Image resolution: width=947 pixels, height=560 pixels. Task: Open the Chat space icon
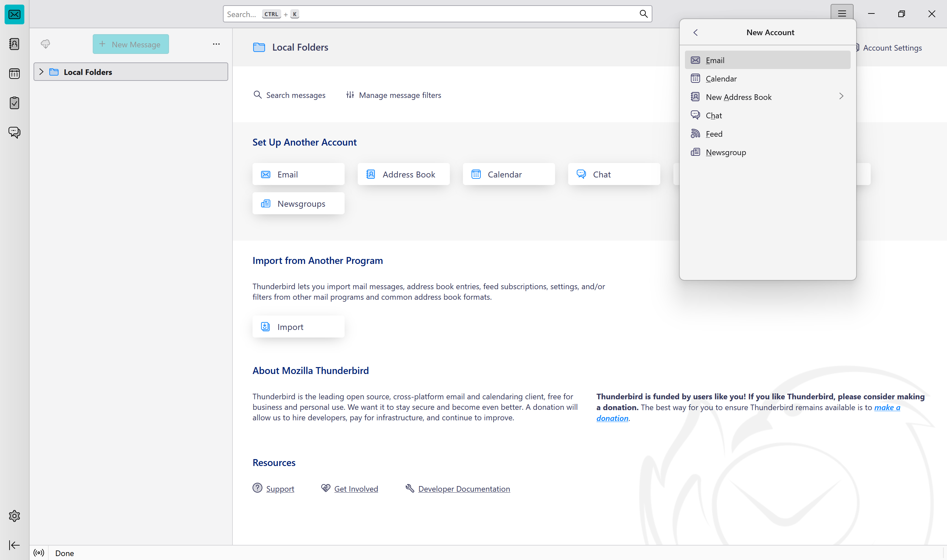[x=14, y=132]
